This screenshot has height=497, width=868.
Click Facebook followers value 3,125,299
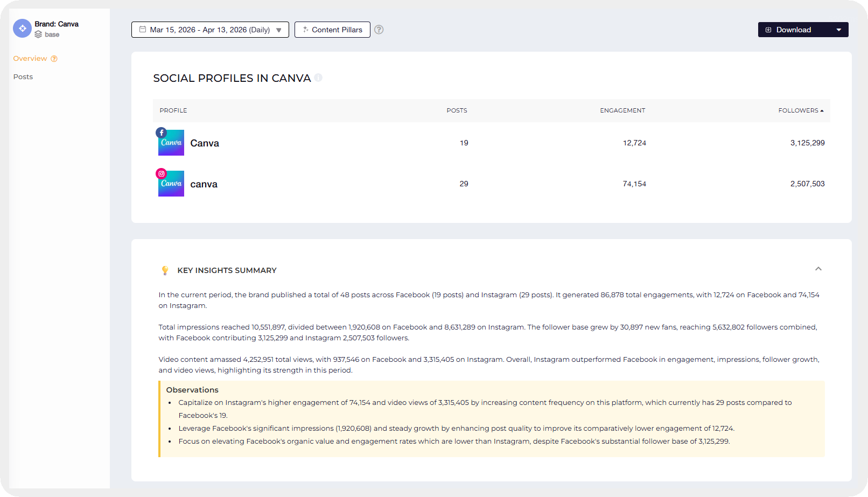coord(807,143)
